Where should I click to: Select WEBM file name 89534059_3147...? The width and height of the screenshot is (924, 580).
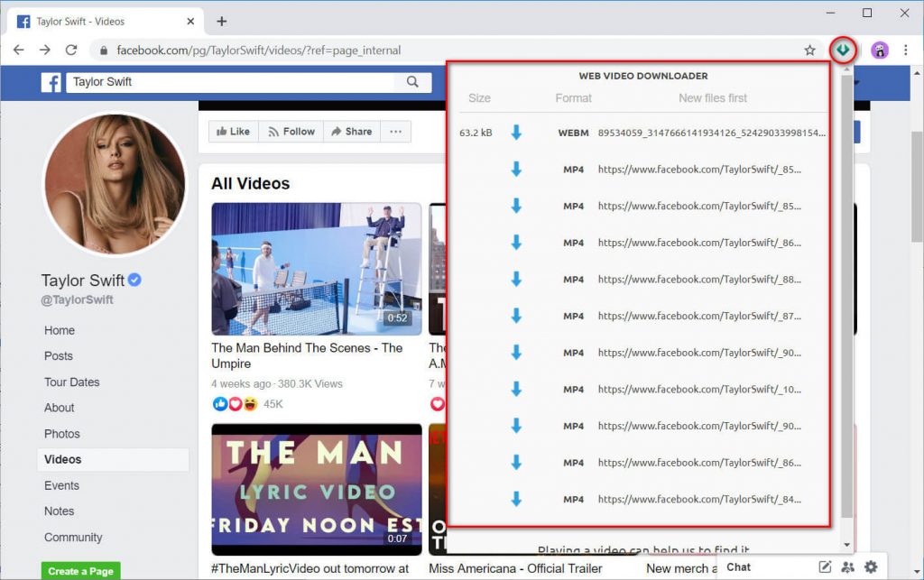711,133
